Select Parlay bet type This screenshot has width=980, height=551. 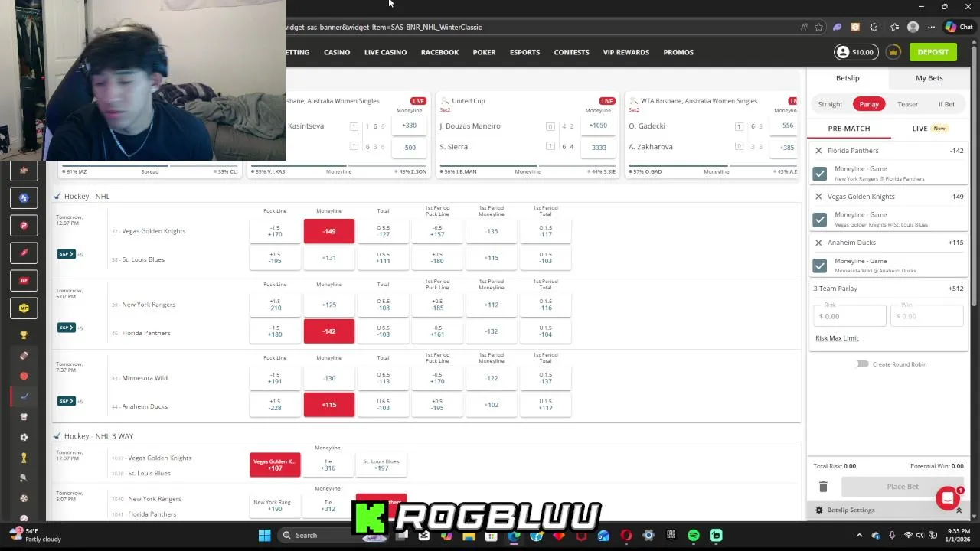[869, 104]
